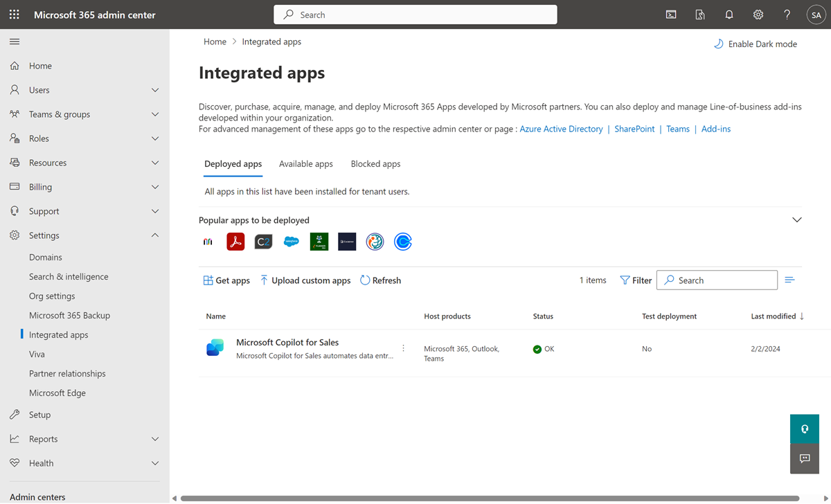Open the feedback chat button in corner
Screen dimensions: 831x504
[x=804, y=458]
